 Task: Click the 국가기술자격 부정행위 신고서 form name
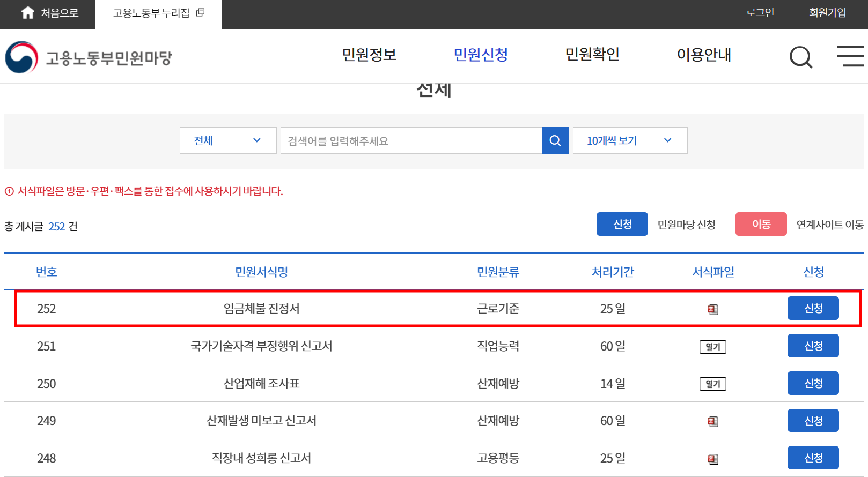262,346
